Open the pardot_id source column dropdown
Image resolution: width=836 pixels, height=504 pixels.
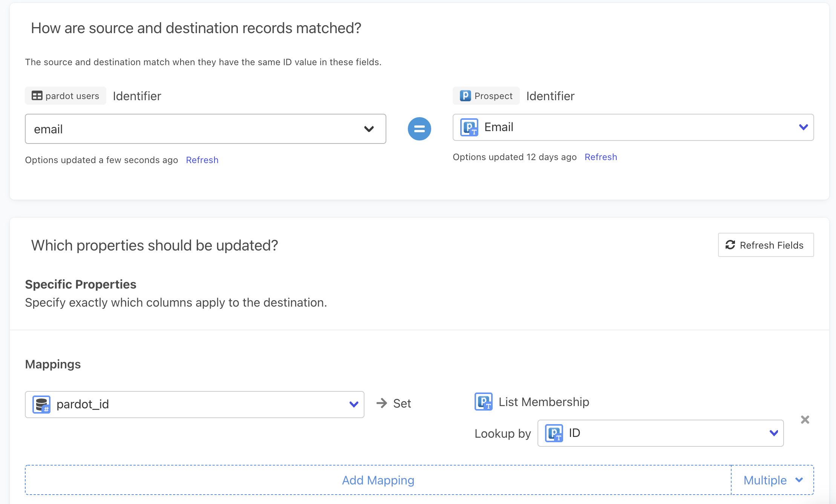[x=194, y=404]
